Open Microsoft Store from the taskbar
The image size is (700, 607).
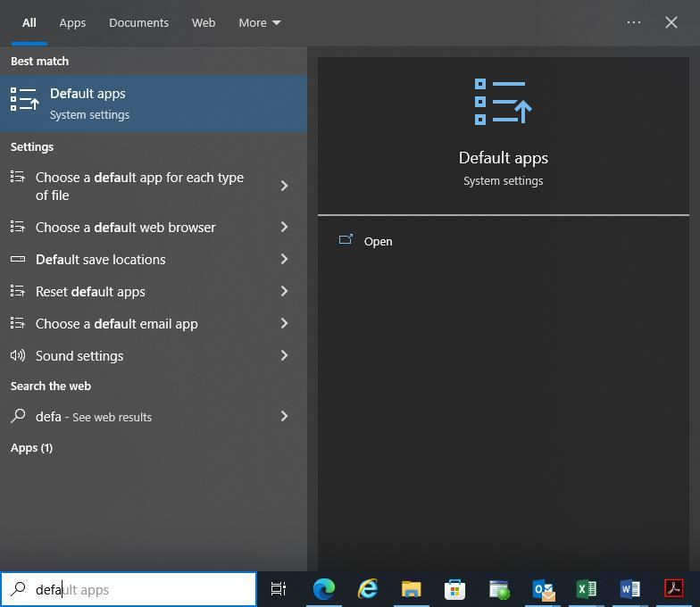(455, 589)
